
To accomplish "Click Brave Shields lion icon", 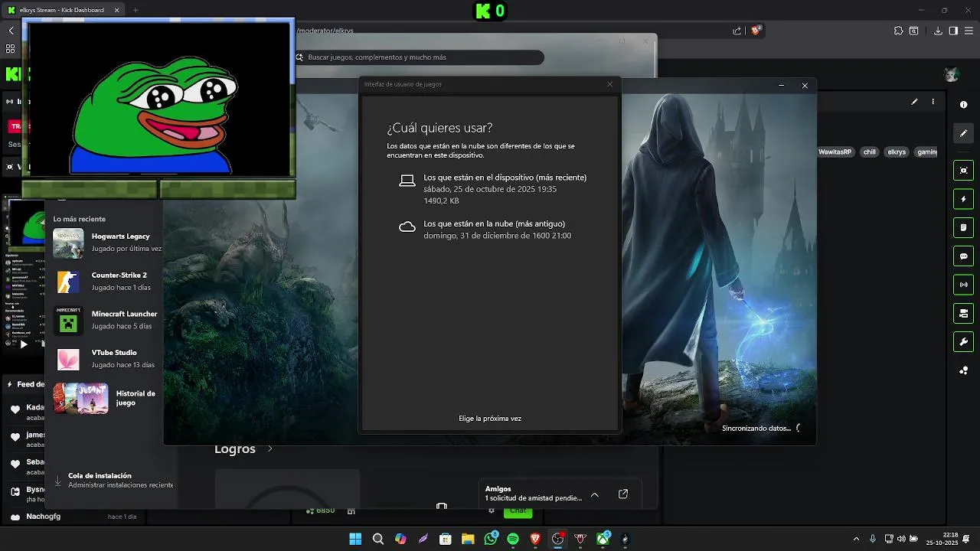I will point(756,31).
